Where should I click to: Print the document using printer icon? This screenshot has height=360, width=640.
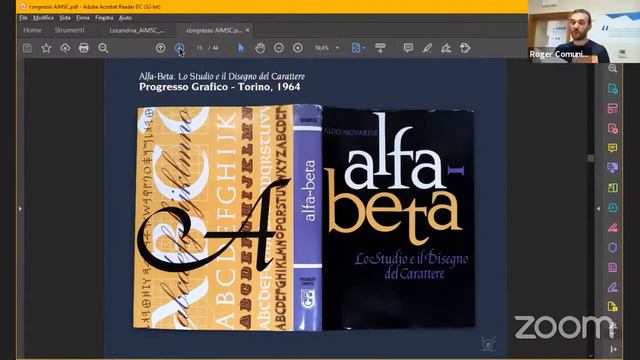(84, 48)
